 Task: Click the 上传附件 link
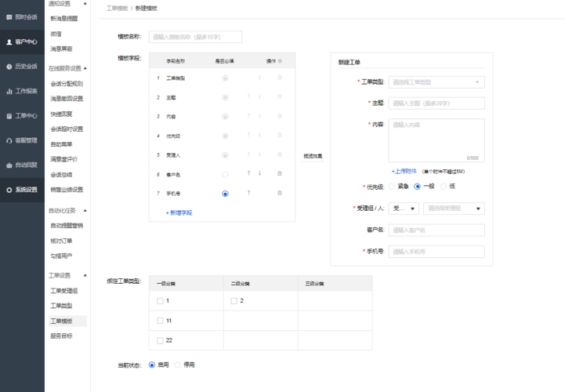click(x=404, y=171)
